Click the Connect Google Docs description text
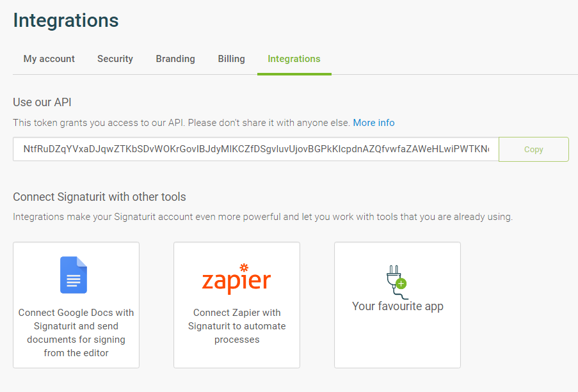This screenshot has width=578, height=392. 76,333
